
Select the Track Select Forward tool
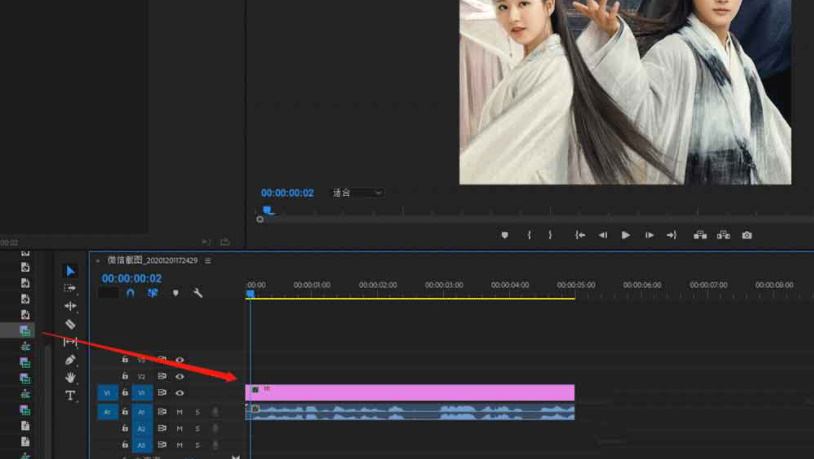coord(70,288)
